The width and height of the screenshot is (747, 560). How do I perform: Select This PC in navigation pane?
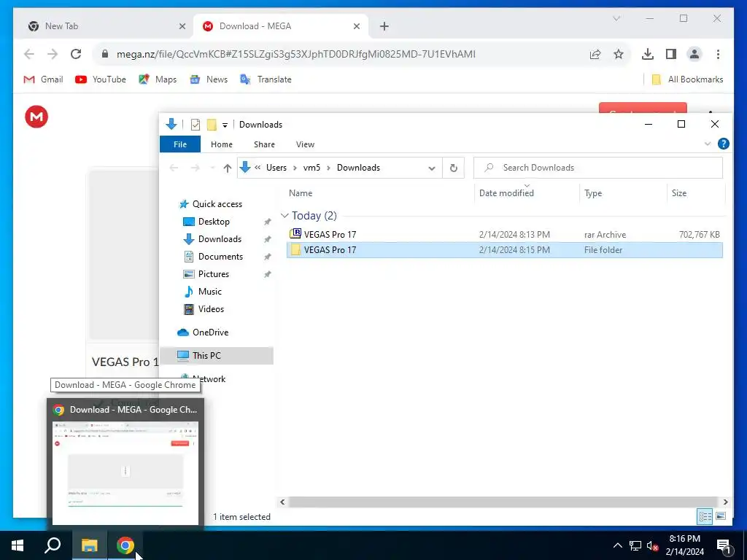pyautogui.click(x=217, y=356)
